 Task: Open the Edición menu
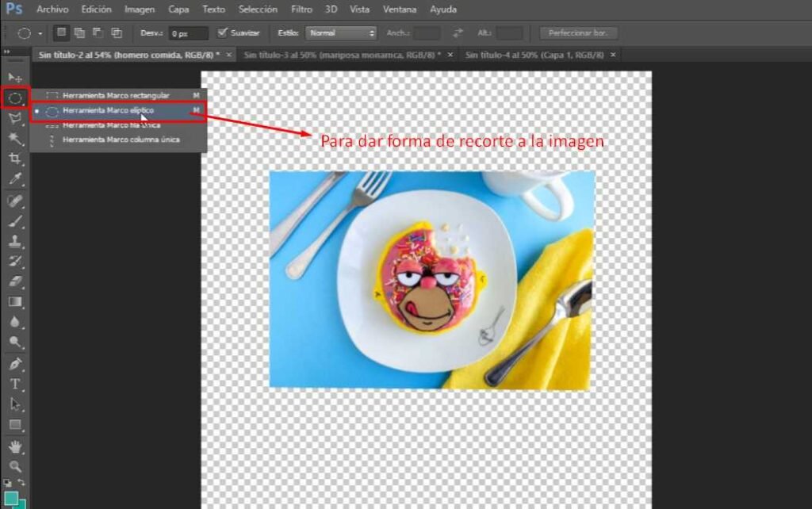click(96, 10)
